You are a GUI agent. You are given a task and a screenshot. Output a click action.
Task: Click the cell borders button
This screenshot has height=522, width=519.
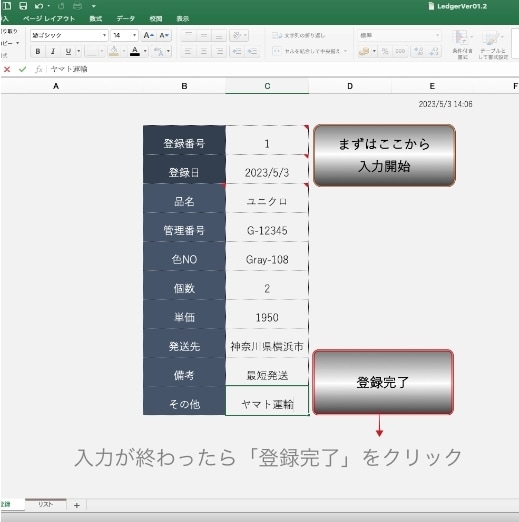92,51
